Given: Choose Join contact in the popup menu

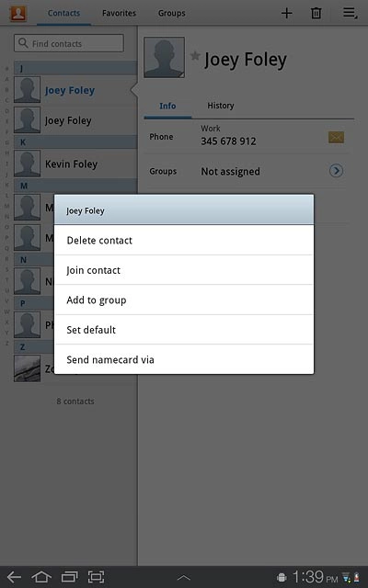Looking at the screenshot, I should pos(184,270).
